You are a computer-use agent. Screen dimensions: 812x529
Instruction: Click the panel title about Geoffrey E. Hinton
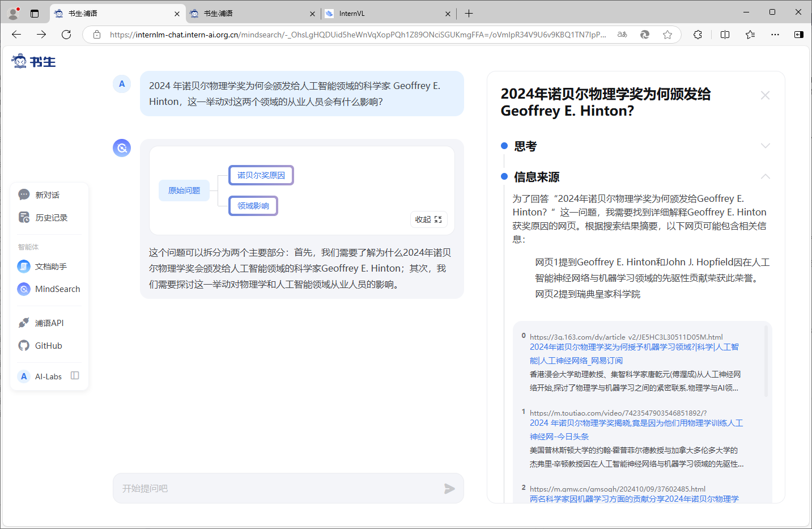tap(606, 103)
